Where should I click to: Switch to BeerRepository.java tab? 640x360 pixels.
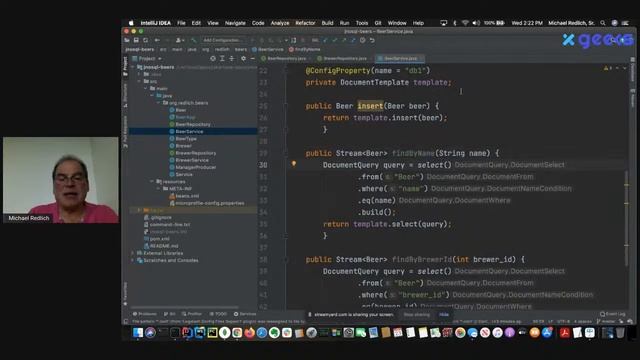(284, 59)
